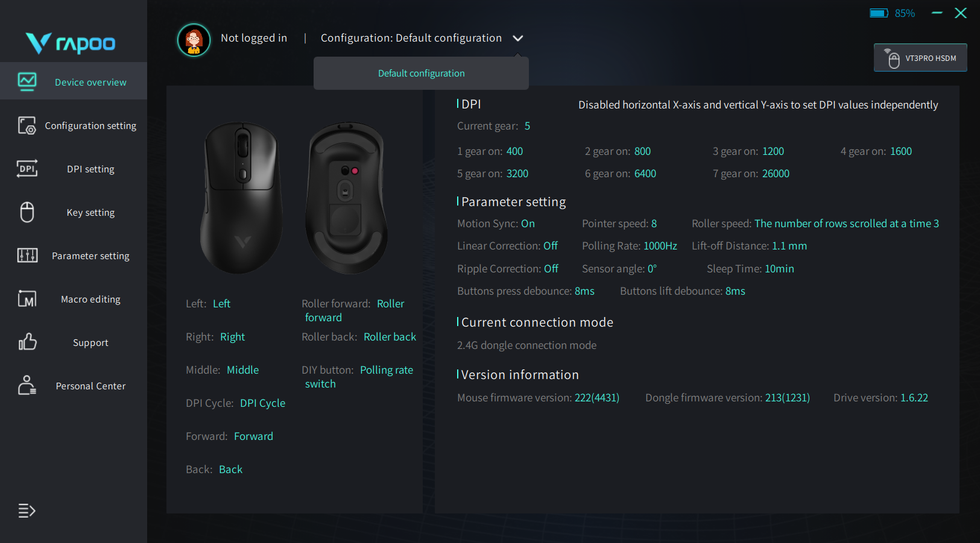Click the Personal Center user icon
The height and width of the screenshot is (543, 980).
coord(27,386)
